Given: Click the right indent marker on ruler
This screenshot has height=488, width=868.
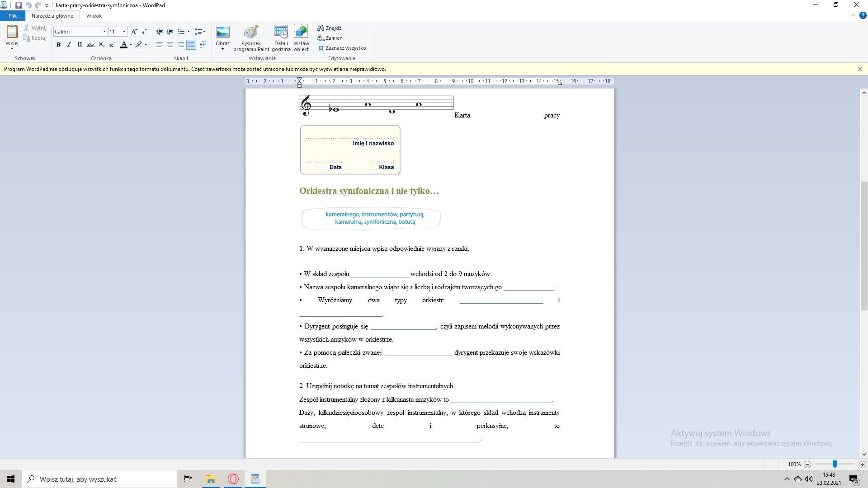Looking at the screenshot, I should (x=559, y=83).
